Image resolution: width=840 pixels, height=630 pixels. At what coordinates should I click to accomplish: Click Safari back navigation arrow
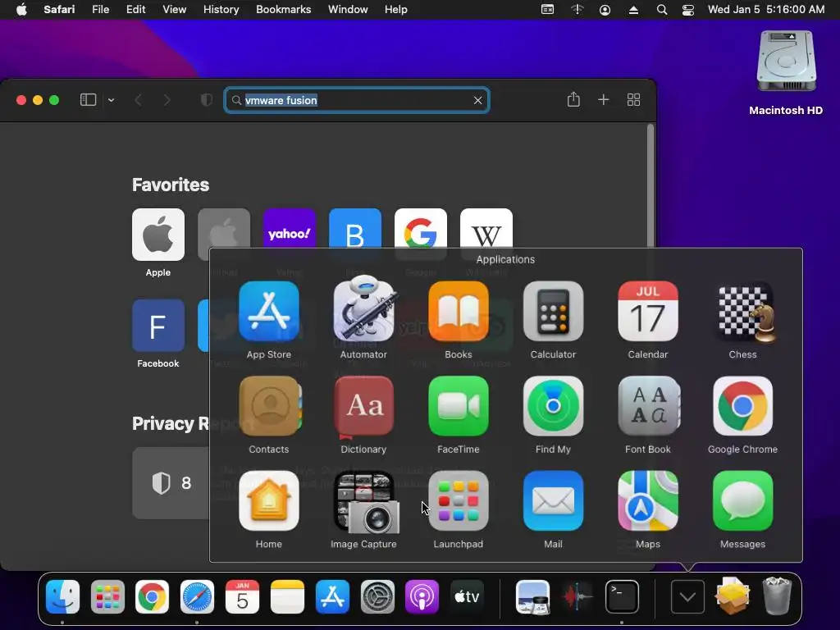138,100
